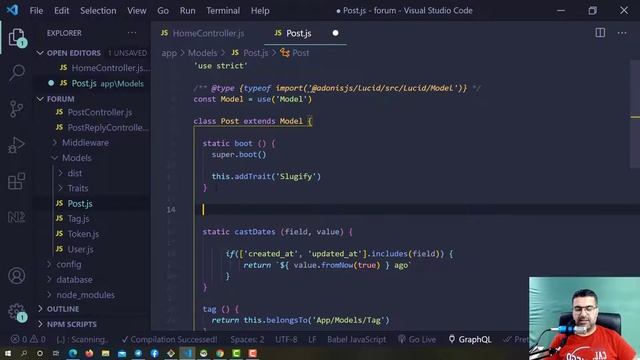
Task: Open File Explorer from taskbar
Action: [x=105, y=353]
